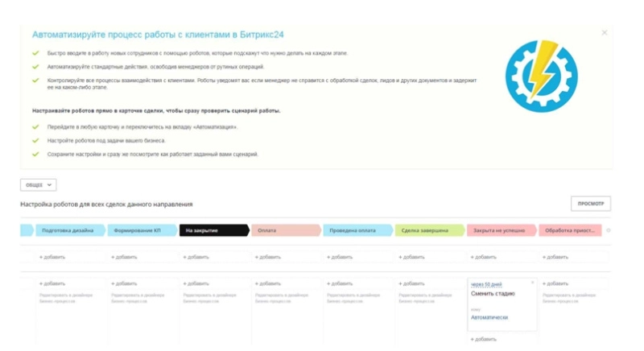Change the через 50 дней delay
The height and width of the screenshot is (351, 644).
click(x=487, y=284)
